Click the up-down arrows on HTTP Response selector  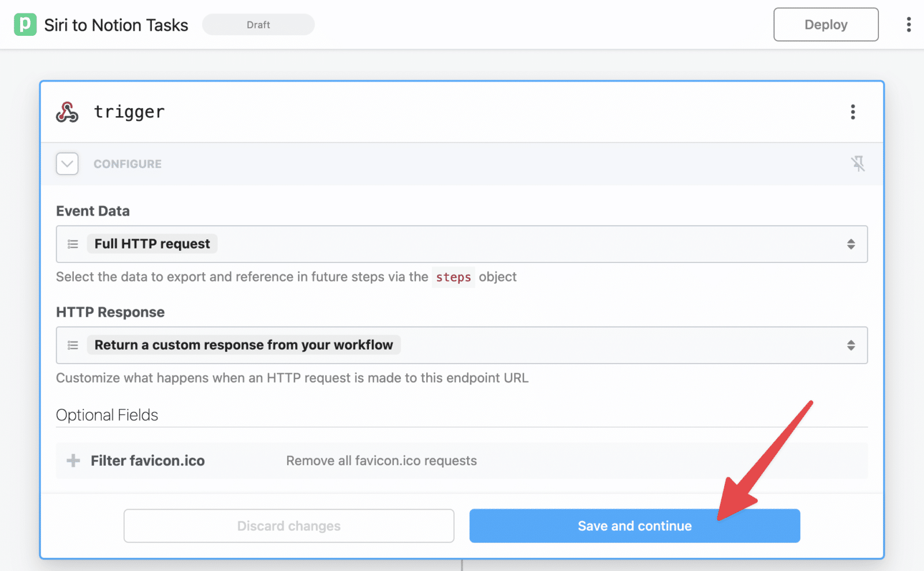(851, 345)
